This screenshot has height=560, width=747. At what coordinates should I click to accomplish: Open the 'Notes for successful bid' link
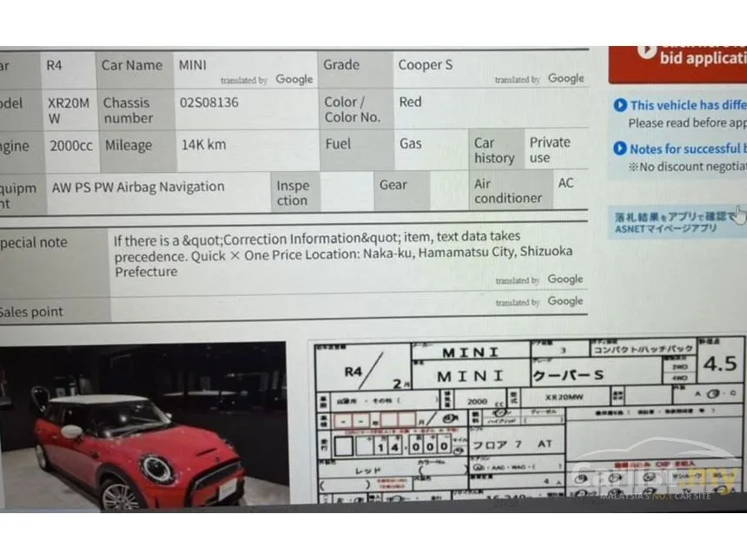[688, 148]
